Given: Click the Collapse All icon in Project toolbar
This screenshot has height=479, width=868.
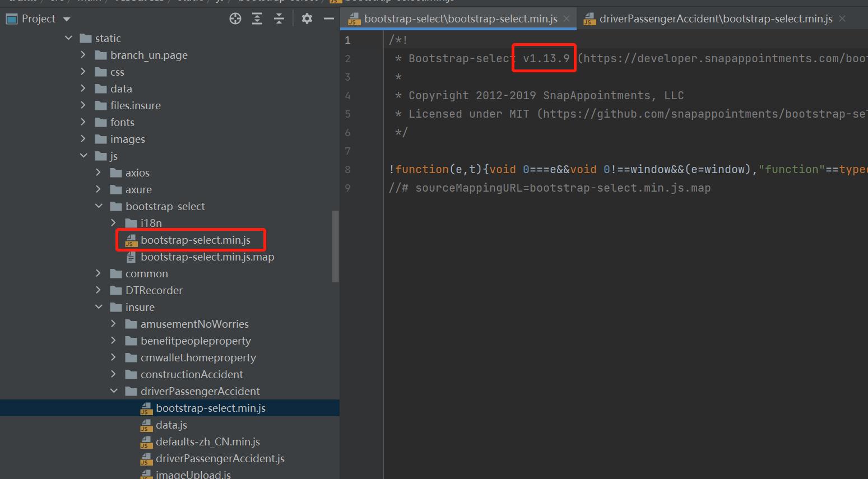Looking at the screenshot, I should [x=279, y=18].
